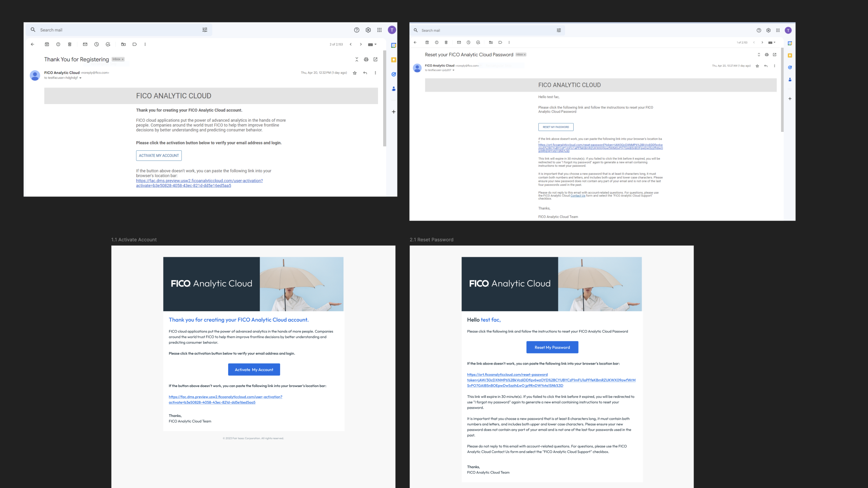Click the print icon in left email
Image resolution: width=868 pixels, height=488 pixels.
[x=366, y=59]
